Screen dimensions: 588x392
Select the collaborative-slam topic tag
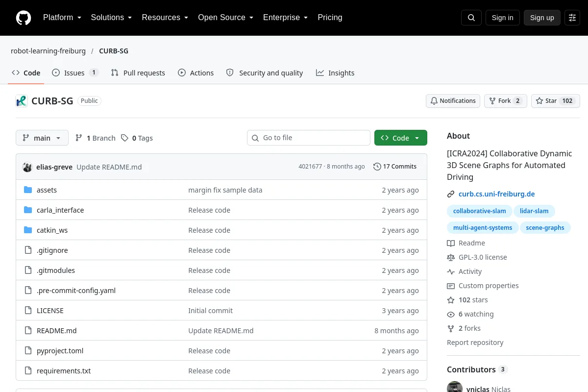(x=479, y=211)
